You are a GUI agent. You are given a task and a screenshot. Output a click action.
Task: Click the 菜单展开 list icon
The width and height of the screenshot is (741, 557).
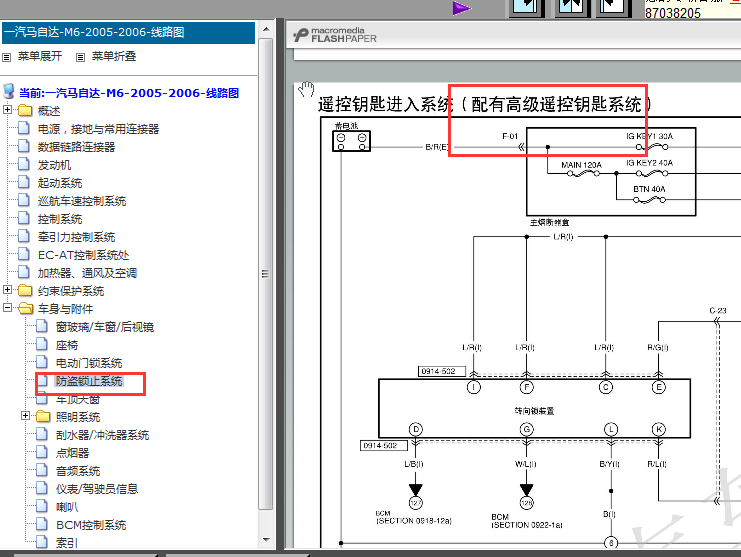(6, 57)
